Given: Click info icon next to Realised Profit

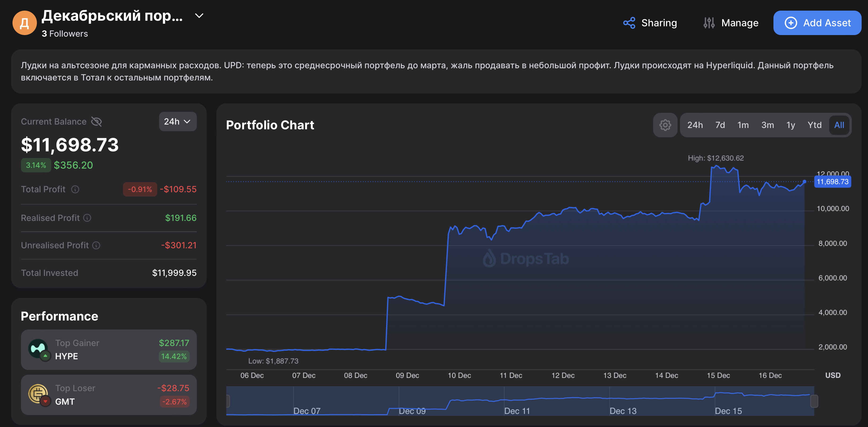Looking at the screenshot, I should click(x=87, y=218).
